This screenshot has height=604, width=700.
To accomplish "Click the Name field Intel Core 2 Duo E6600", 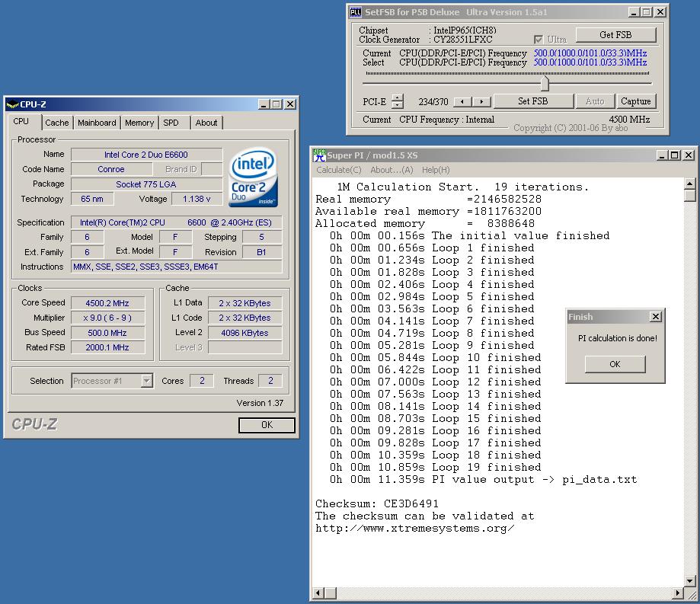I will [146, 155].
